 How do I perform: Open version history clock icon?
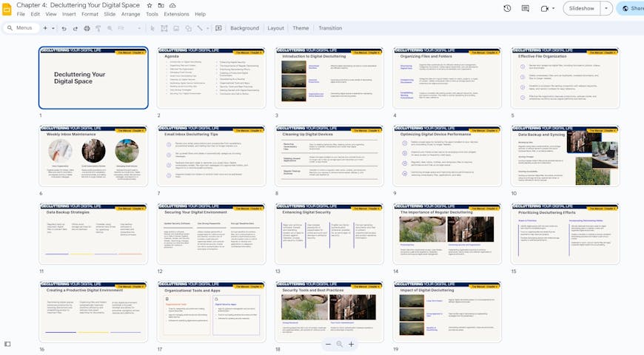tap(507, 8)
